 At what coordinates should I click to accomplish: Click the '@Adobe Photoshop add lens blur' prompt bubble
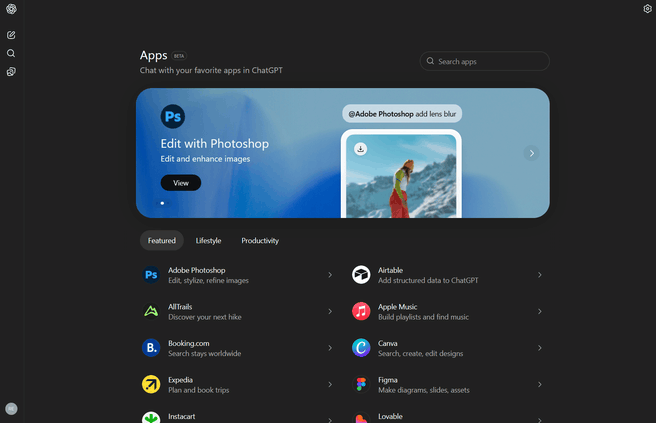click(402, 114)
